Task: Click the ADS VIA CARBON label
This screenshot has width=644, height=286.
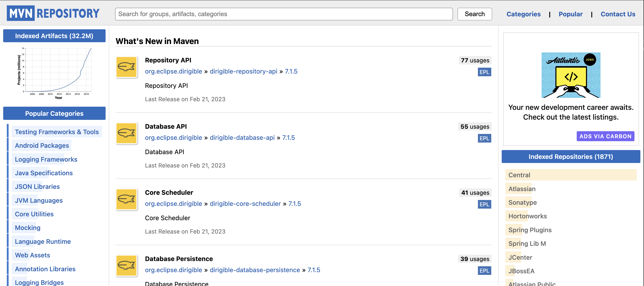Action: click(605, 136)
